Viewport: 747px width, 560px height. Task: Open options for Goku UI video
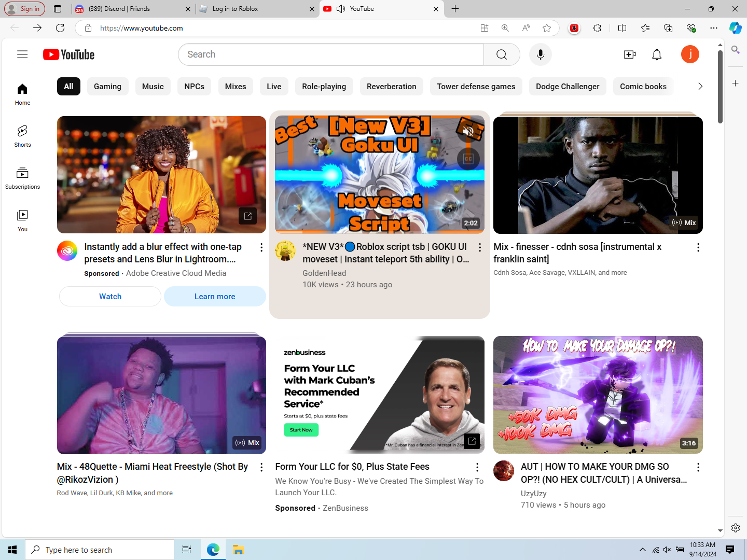pos(480,247)
